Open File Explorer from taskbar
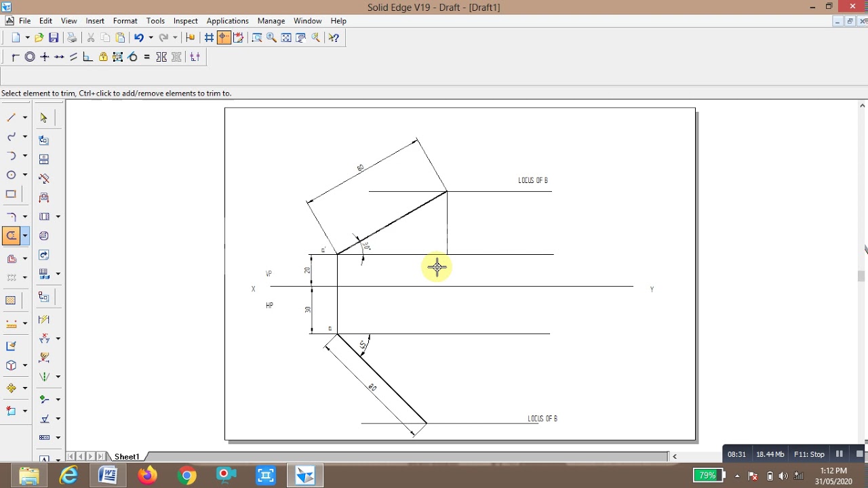 coord(29,476)
